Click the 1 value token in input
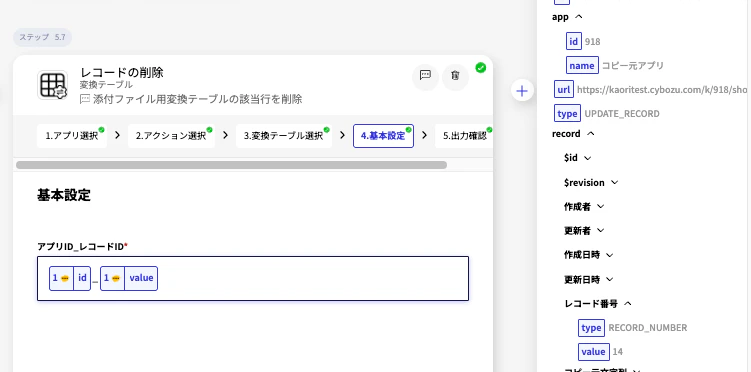 point(129,278)
